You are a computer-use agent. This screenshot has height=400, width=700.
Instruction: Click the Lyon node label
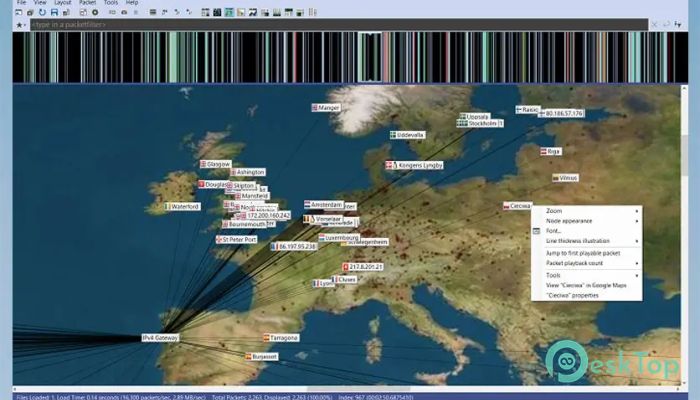323,283
